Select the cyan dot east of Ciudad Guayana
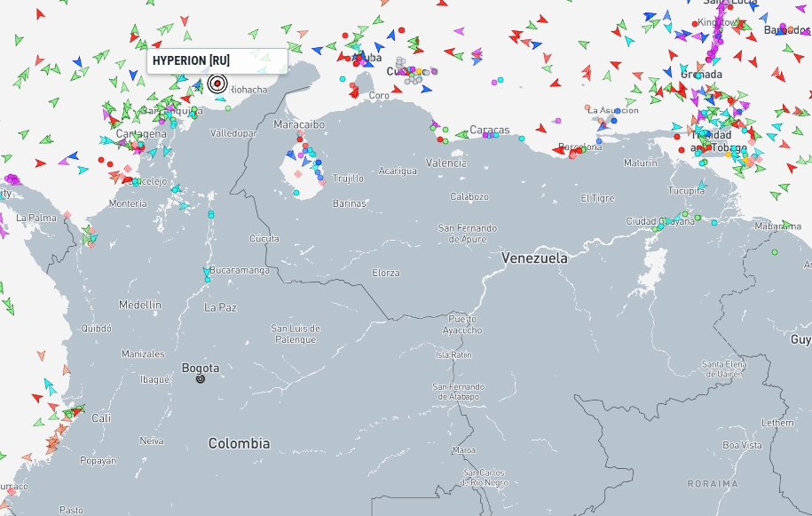This screenshot has height=516, width=812. tap(714, 223)
